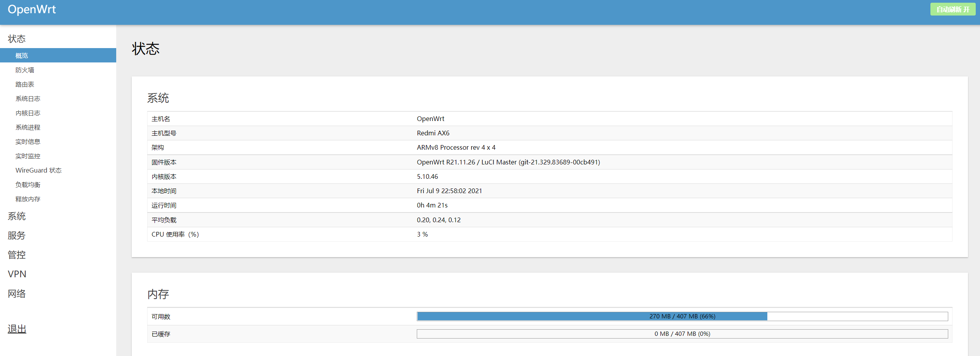Click the 可用数 memory progress bar
Screen dimensions: 980x356
pyautogui.click(x=682, y=316)
